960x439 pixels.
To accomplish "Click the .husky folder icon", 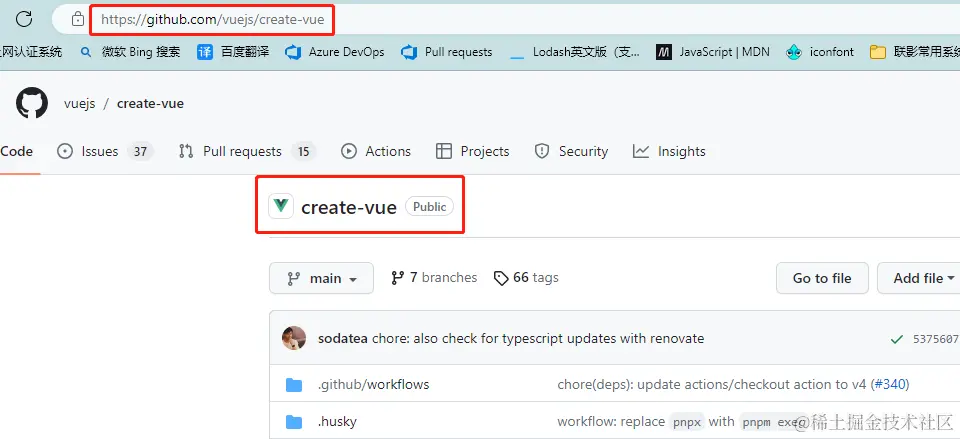I will point(294,422).
